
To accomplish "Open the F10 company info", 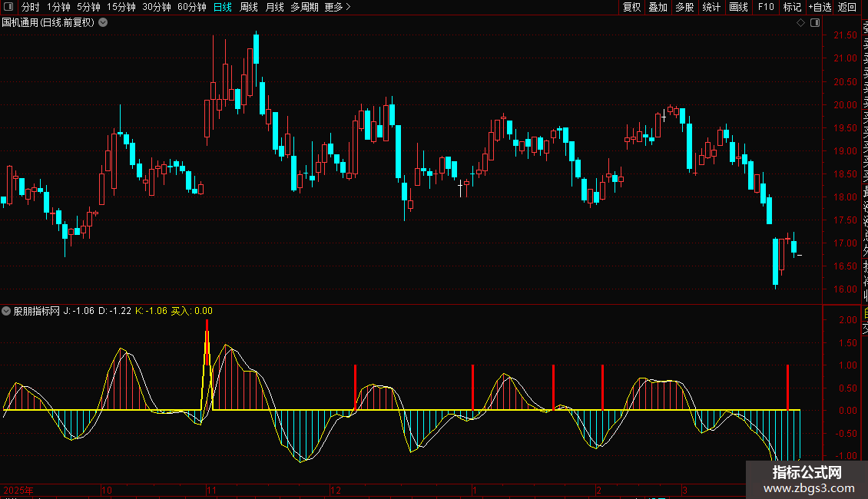I will [x=766, y=7].
